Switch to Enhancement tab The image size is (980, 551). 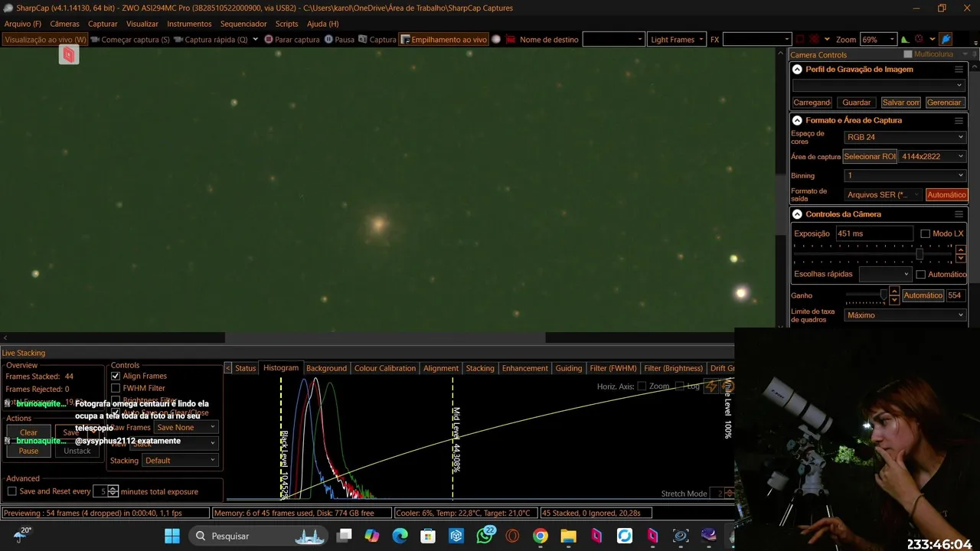click(x=524, y=368)
